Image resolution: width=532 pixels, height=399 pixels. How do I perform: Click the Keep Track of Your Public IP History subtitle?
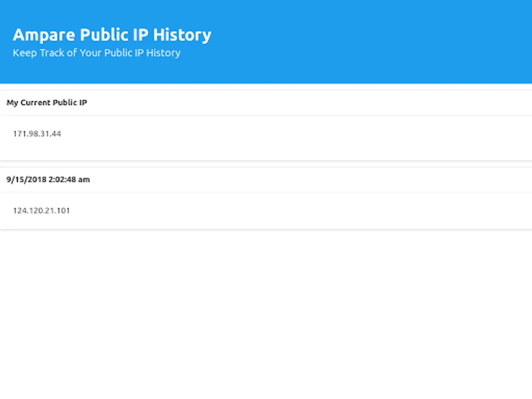click(x=96, y=53)
